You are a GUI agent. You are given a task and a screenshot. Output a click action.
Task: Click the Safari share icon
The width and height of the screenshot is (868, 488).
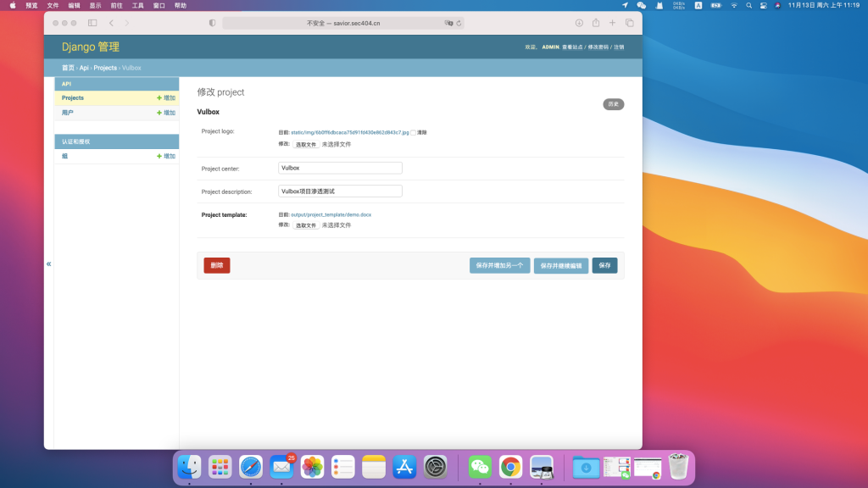[x=596, y=23]
